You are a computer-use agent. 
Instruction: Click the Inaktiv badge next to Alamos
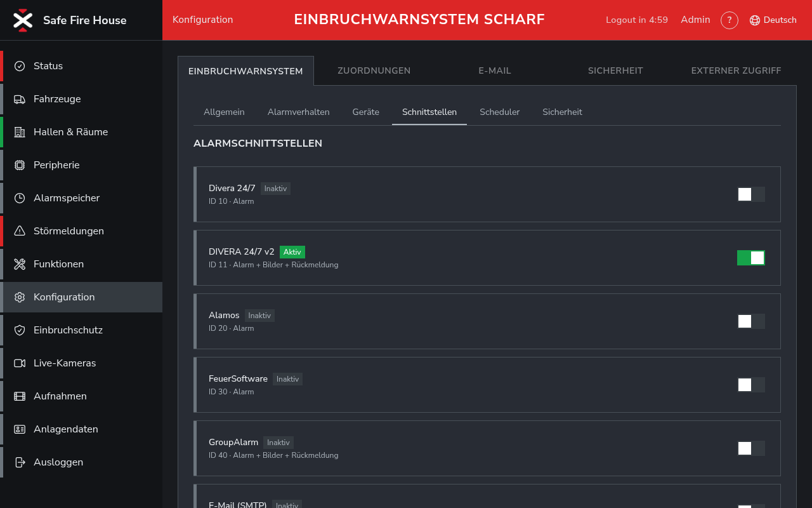(259, 316)
